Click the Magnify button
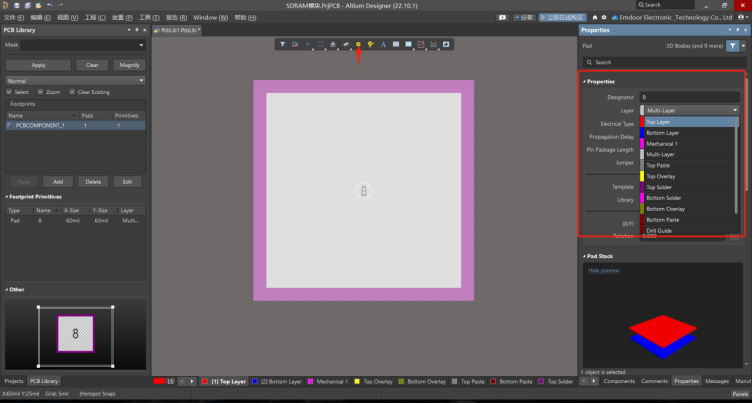Viewport: 753px width, 404px height. [129, 65]
